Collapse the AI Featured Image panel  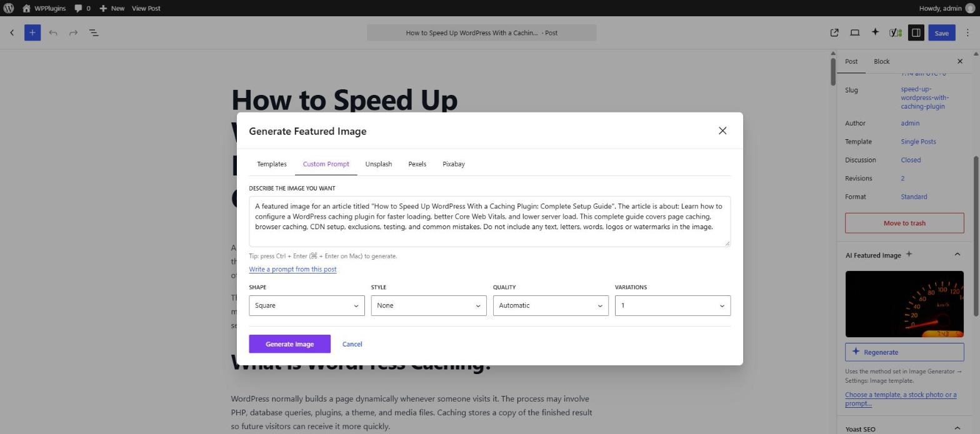(x=957, y=254)
